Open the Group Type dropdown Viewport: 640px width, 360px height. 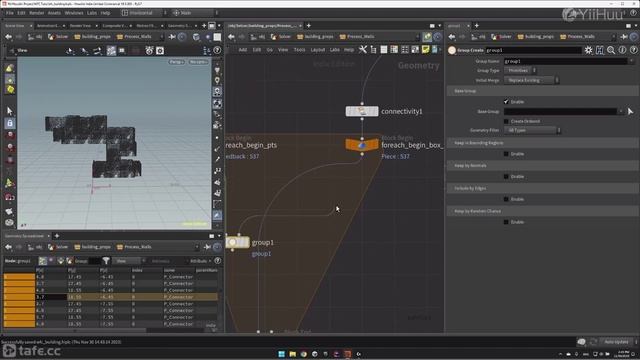coord(520,71)
